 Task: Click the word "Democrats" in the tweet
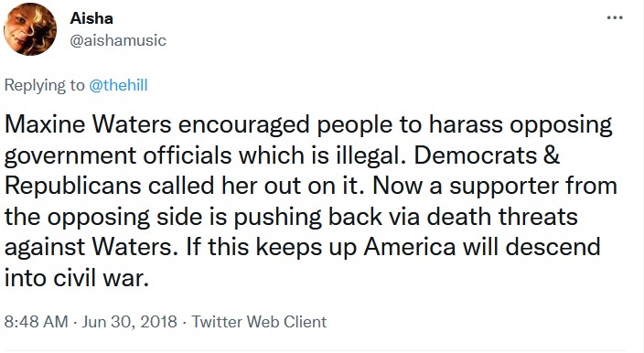click(x=476, y=155)
